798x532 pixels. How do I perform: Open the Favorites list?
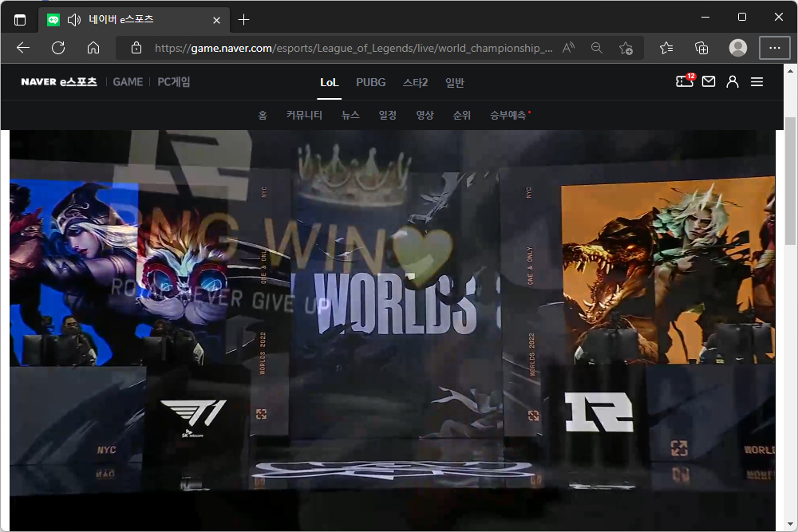click(666, 48)
